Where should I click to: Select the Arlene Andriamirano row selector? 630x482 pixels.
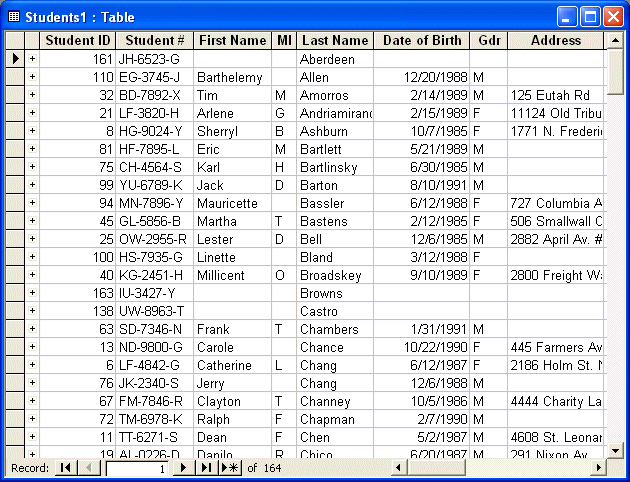pyautogui.click(x=15, y=113)
